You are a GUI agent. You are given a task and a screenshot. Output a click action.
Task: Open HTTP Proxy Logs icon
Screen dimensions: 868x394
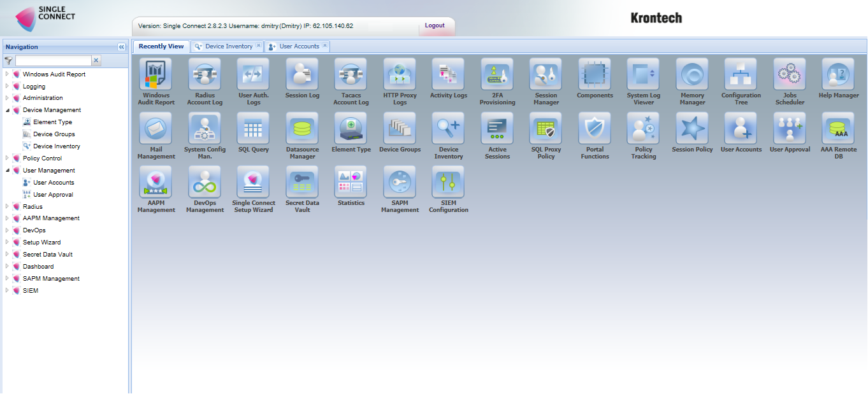coord(400,74)
